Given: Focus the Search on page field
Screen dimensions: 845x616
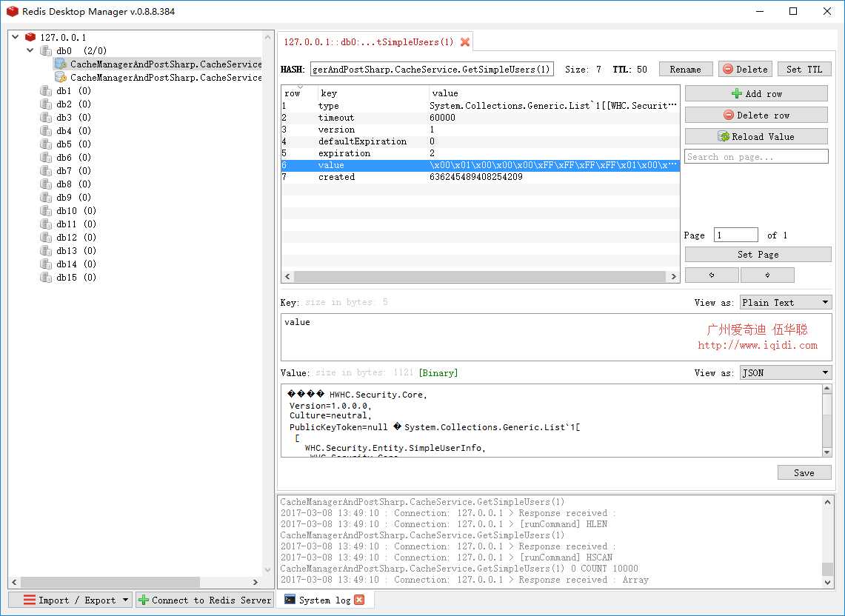Looking at the screenshot, I should pos(756,157).
